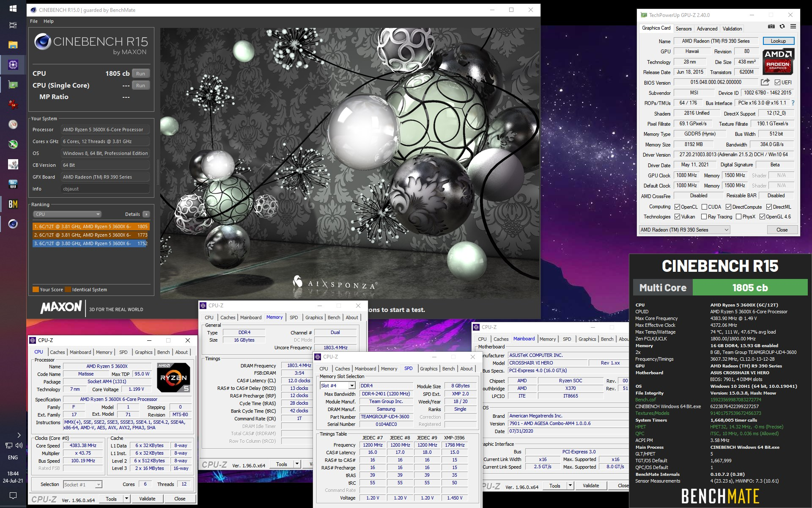This screenshot has width=812, height=508.
Task: Click the Bus Interface question mark in GPU-Z
Action: [793, 103]
